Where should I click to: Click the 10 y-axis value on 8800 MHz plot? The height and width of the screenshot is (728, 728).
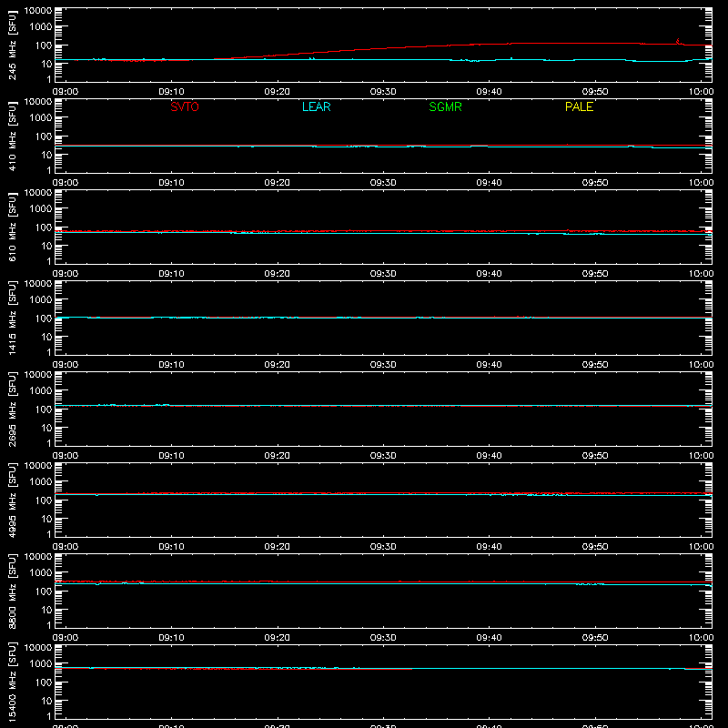tap(46, 610)
